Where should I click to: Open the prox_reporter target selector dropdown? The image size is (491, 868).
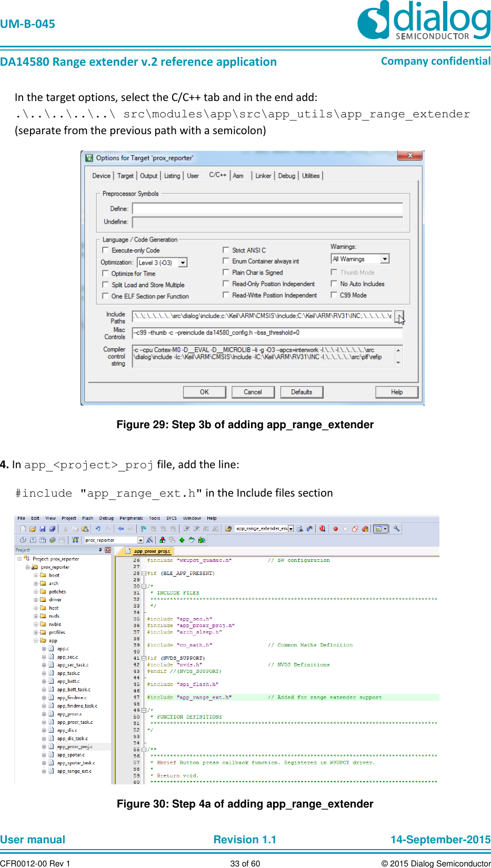point(141,540)
